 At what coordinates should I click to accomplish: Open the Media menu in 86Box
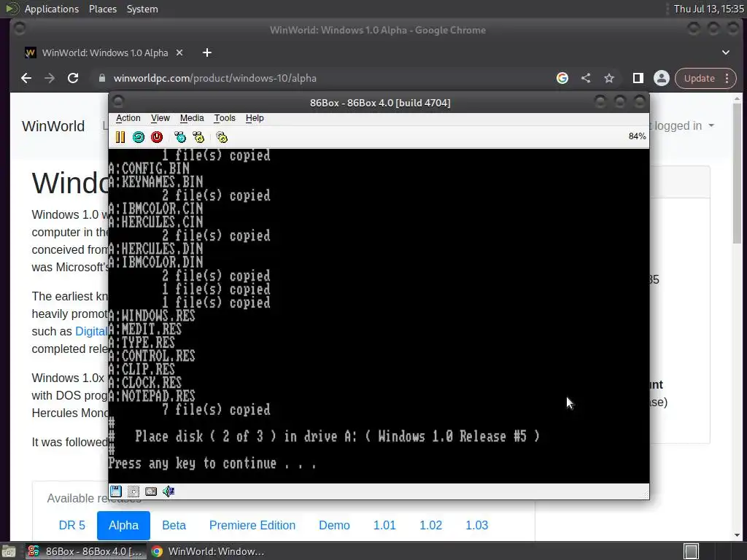point(192,118)
